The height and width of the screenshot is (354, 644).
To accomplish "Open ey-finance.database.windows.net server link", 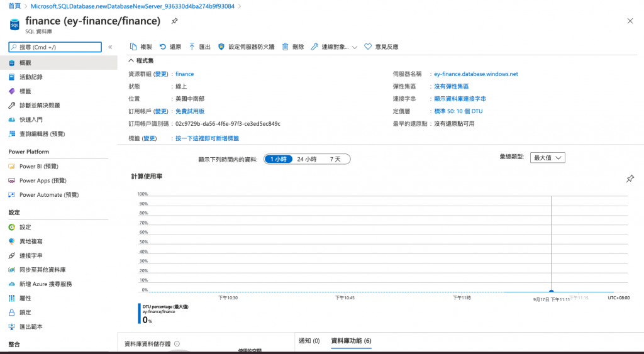I will coord(476,74).
